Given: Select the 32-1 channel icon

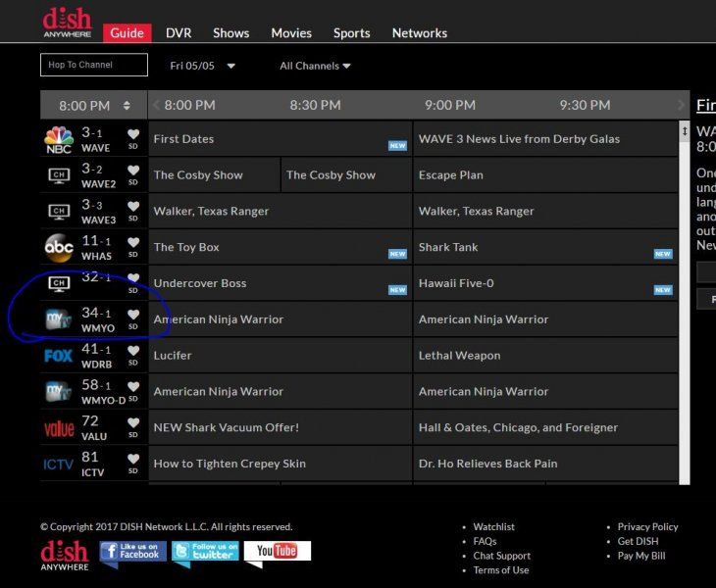Looking at the screenshot, I should (60, 284).
